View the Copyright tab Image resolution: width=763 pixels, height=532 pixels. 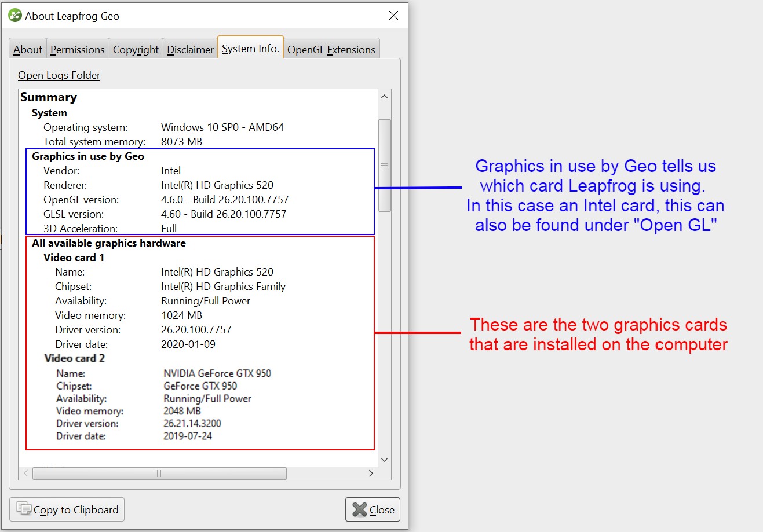tap(136, 49)
